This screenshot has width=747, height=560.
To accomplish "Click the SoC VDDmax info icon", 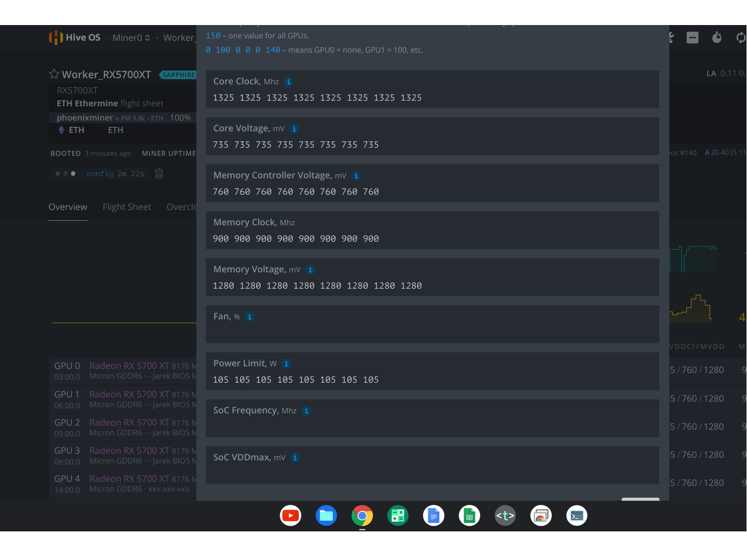I will 295,458.
